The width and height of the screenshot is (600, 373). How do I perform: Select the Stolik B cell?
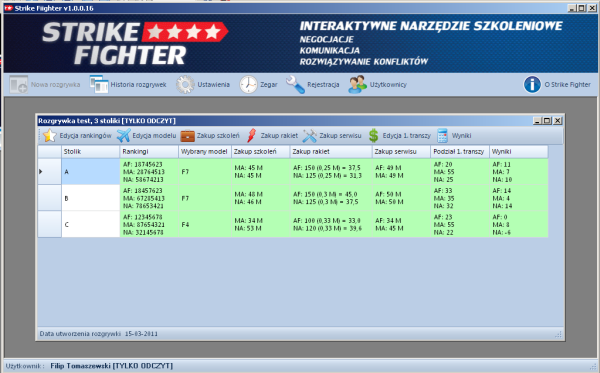point(91,198)
